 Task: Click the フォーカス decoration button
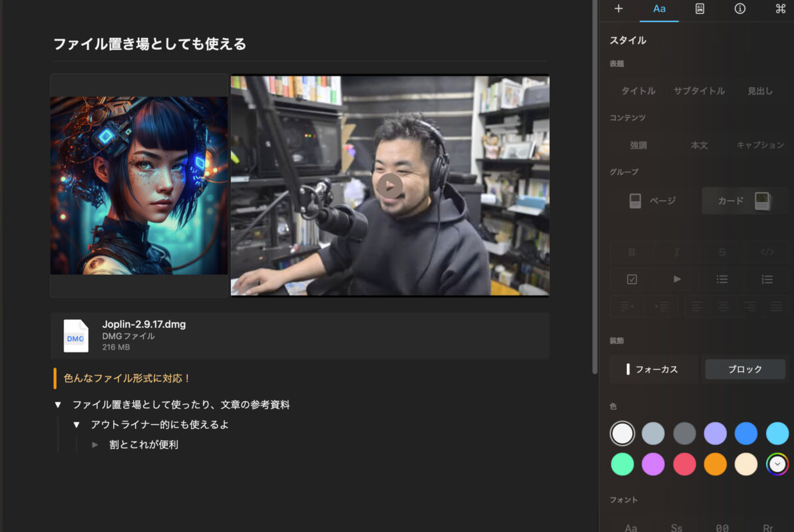(x=653, y=369)
